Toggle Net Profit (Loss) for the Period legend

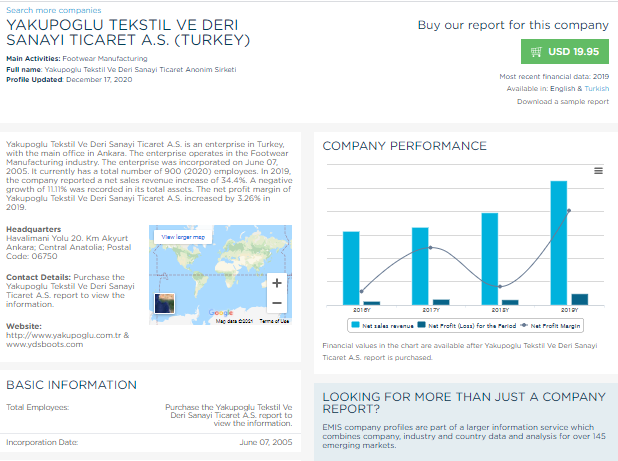click(x=463, y=325)
